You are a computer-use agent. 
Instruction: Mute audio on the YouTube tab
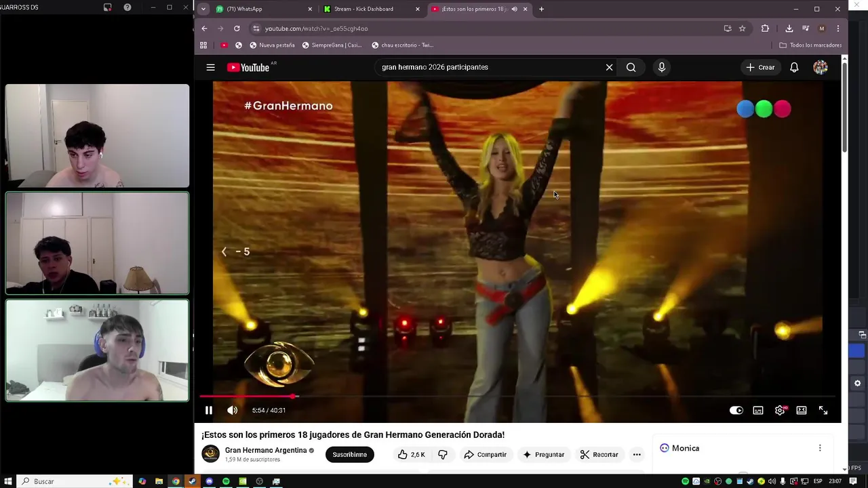click(x=514, y=9)
